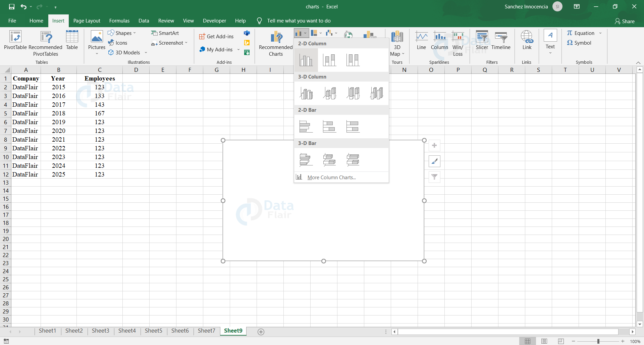Insert a 3-D 100% Stacked Bar chart
The height and width of the screenshot is (345, 644).
pos(353,160)
